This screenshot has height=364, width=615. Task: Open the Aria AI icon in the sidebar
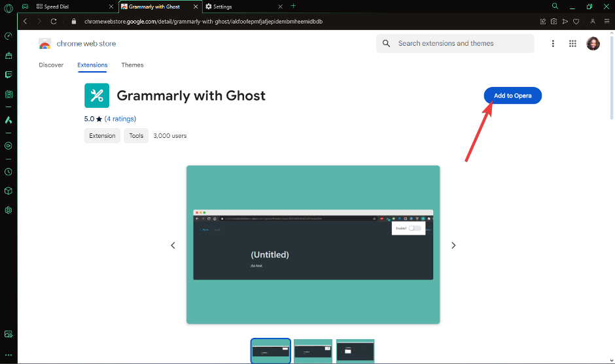9,120
